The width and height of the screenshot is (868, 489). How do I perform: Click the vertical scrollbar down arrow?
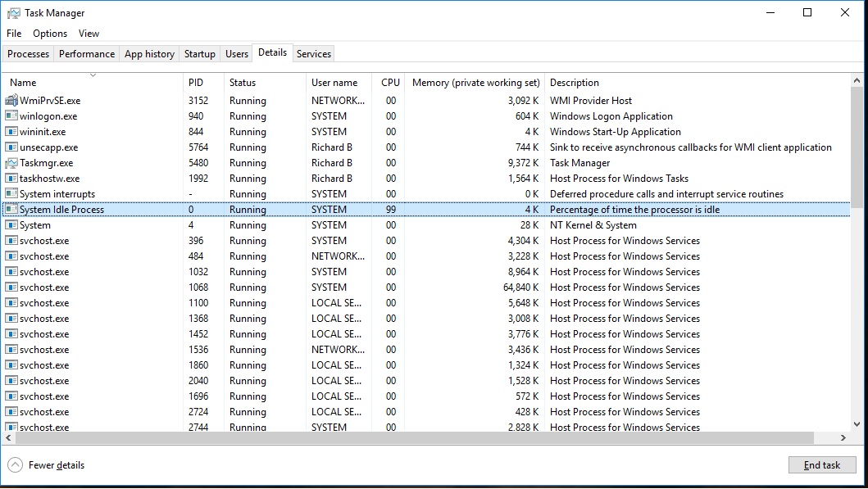[x=857, y=426]
